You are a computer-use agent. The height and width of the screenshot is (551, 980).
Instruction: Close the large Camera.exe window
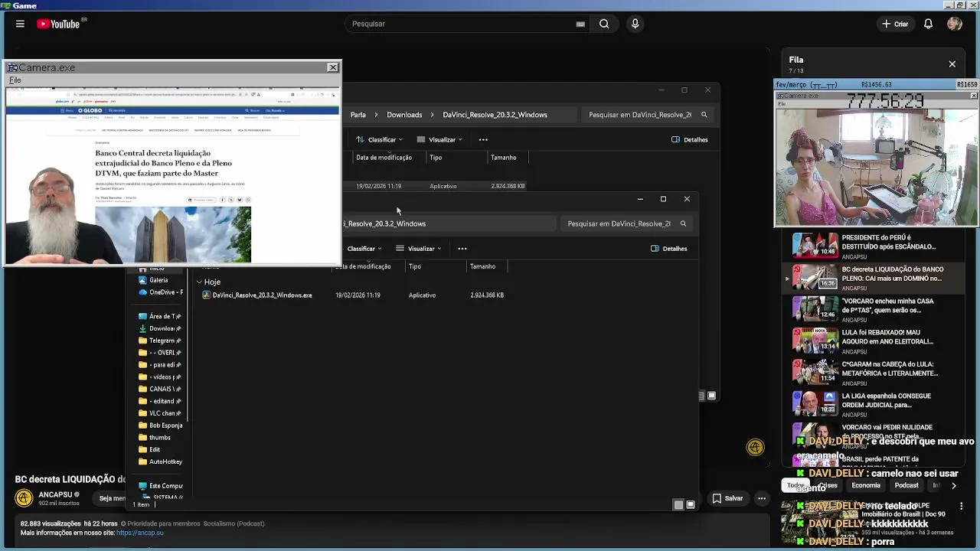click(x=333, y=67)
